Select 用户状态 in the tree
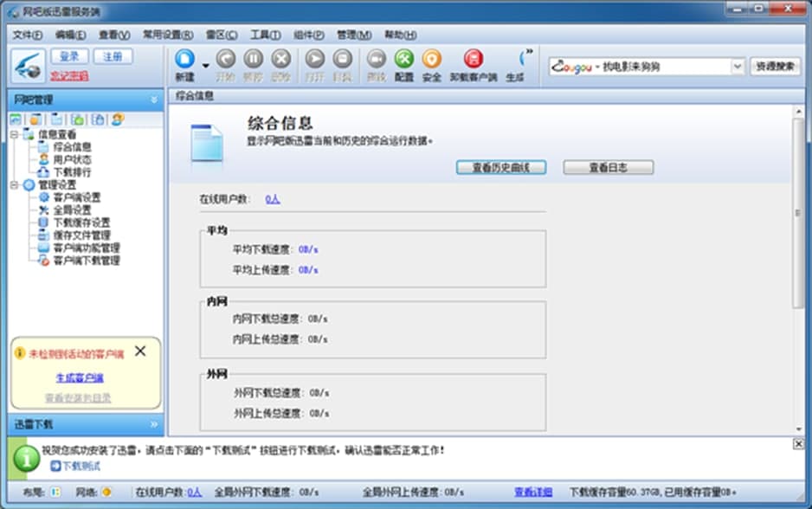Viewport: 812px width, 509px height. click(72, 159)
